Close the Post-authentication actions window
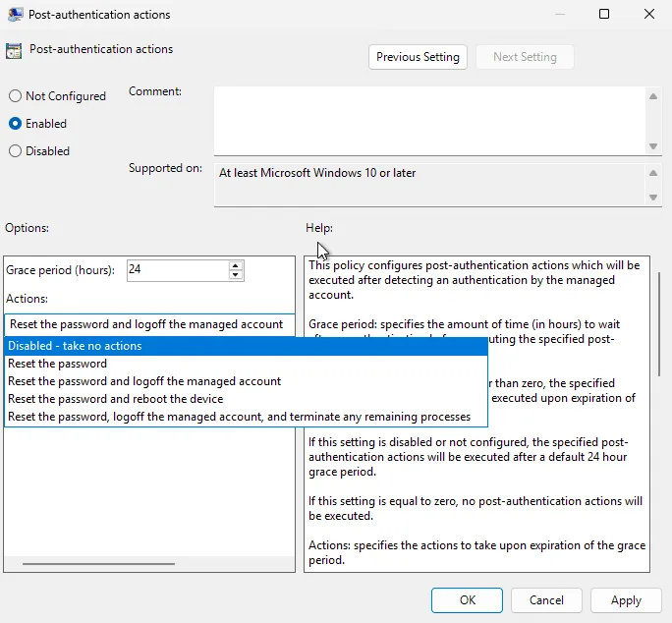672x623 pixels. (x=649, y=14)
